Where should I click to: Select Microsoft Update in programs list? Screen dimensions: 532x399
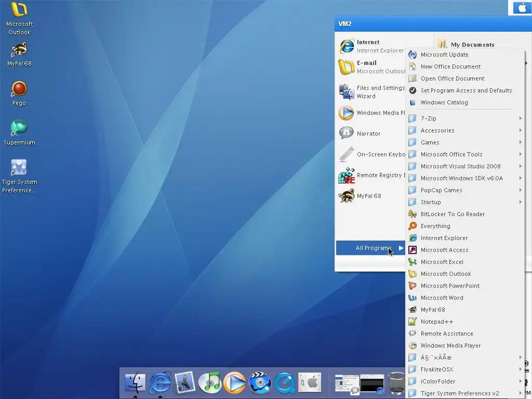465,55
